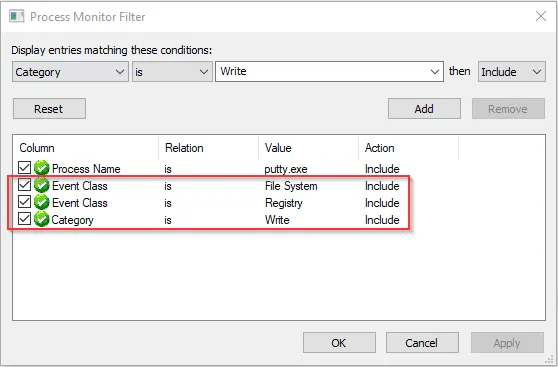Confirm filters with OK button

(339, 343)
